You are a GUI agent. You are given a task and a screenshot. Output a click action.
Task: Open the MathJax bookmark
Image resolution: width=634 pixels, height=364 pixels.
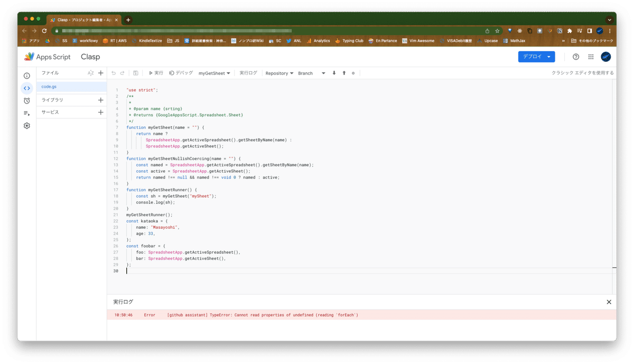pos(514,41)
